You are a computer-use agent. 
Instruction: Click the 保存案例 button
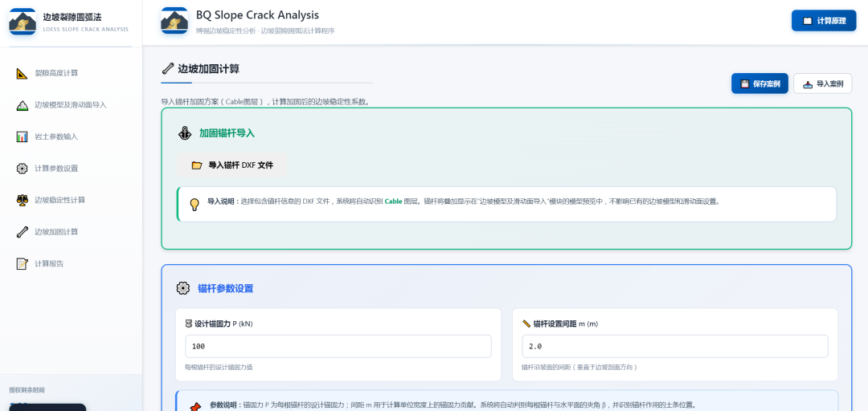pos(759,83)
